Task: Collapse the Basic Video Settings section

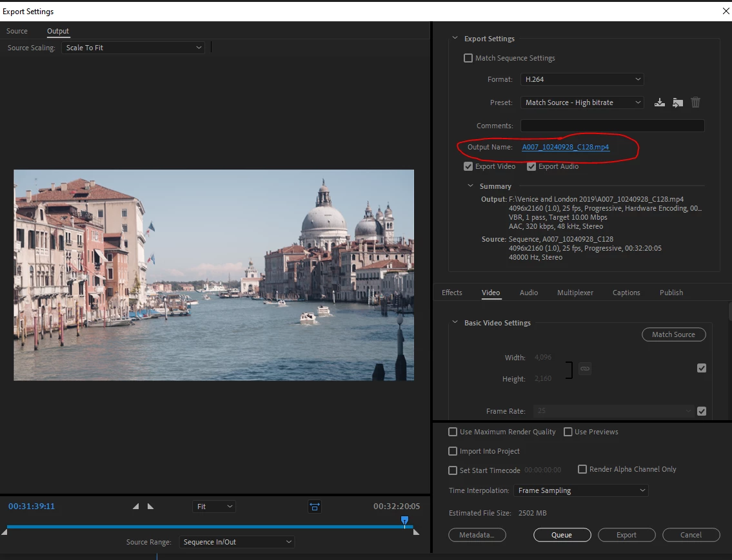Action: pos(455,322)
